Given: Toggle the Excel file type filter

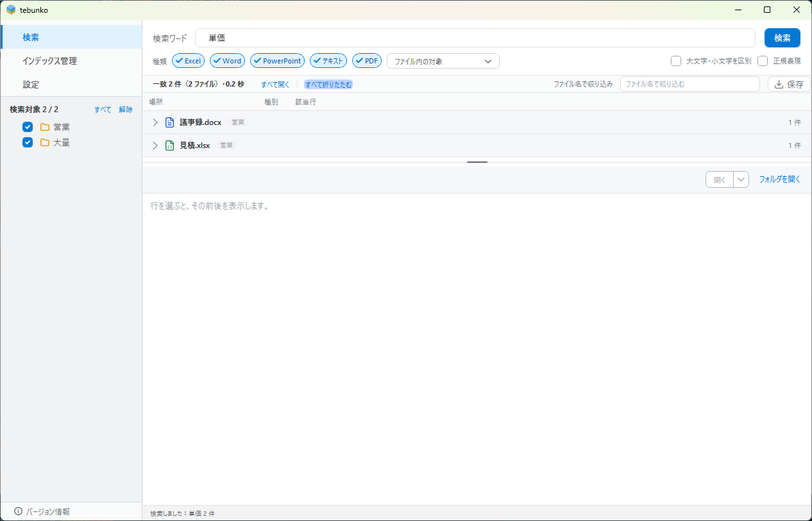Looking at the screenshot, I should [x=189, y=61].
